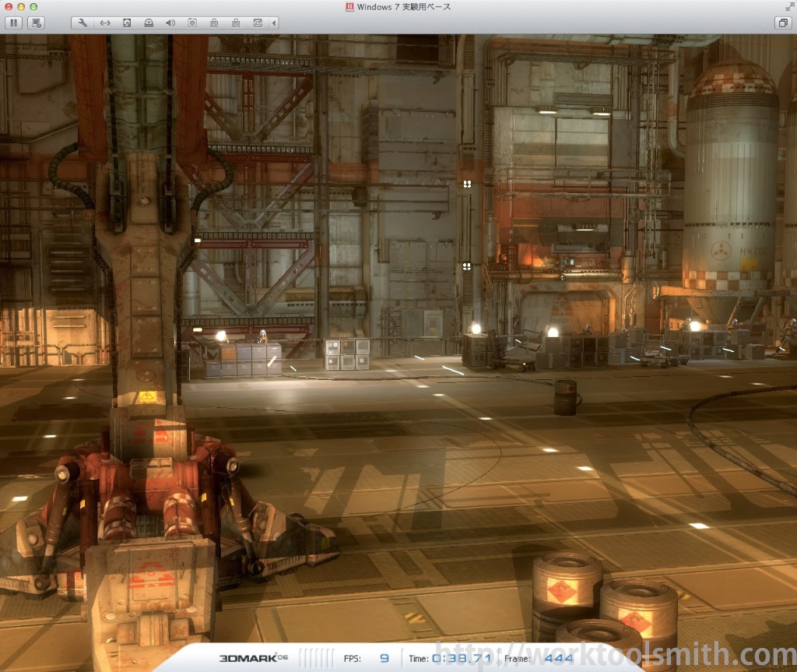Switch to Unity view with overlapping-windows button
797x672 pixels.
783,23
